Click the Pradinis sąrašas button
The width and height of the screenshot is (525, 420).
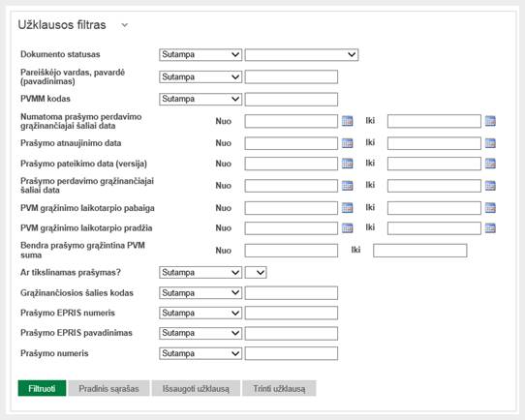click(x=108, y=389)
